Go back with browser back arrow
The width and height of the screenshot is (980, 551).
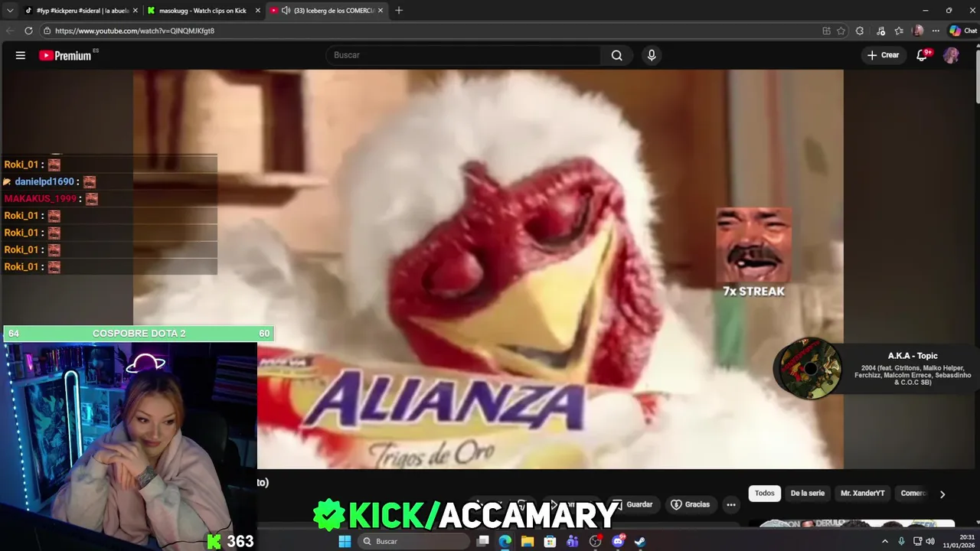pyautogui.click(x=10, y=31)
